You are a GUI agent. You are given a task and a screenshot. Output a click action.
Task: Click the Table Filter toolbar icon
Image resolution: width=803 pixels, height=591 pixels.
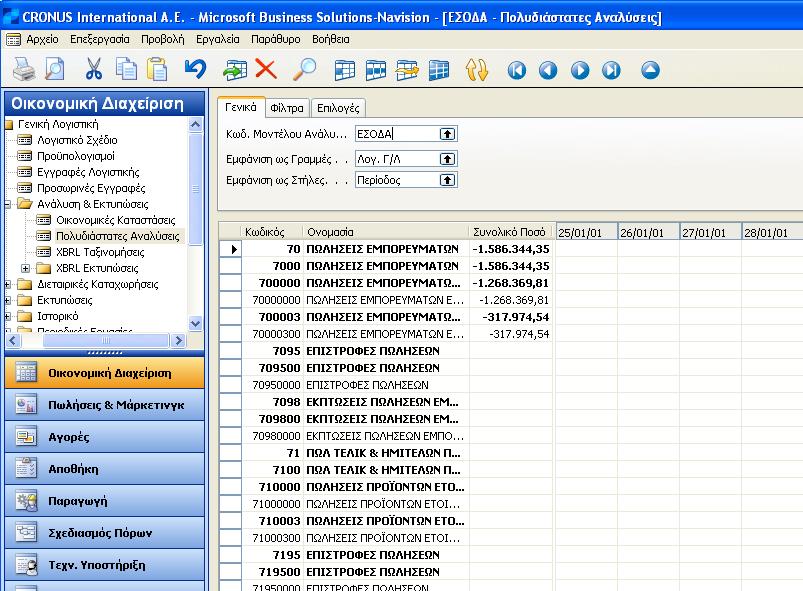point(375,70)
